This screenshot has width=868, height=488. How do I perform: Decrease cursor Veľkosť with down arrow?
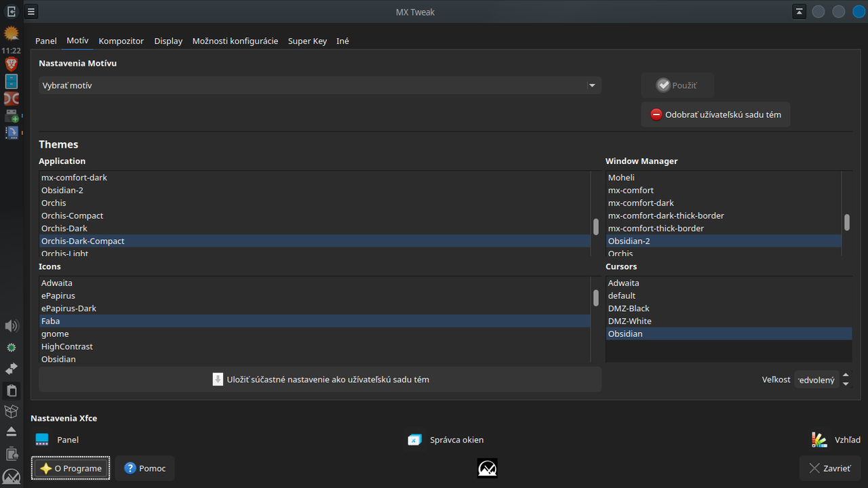coord(846,384)
